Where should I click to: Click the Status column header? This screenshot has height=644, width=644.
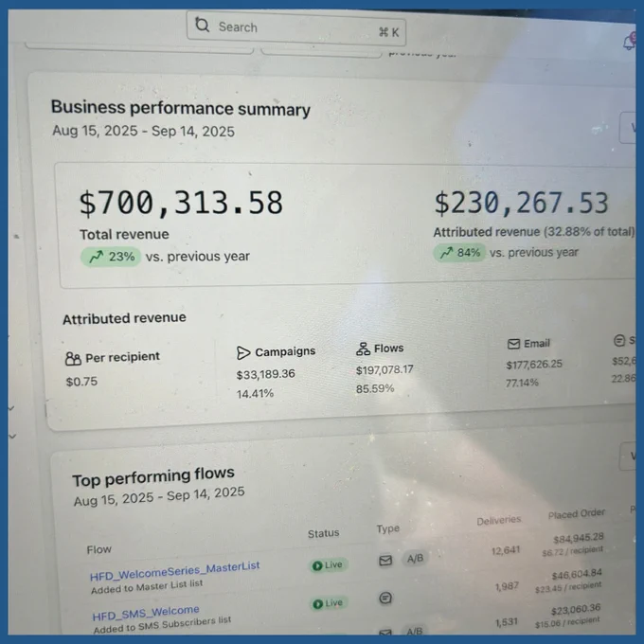pyautogui.click(x=324, y=533)
